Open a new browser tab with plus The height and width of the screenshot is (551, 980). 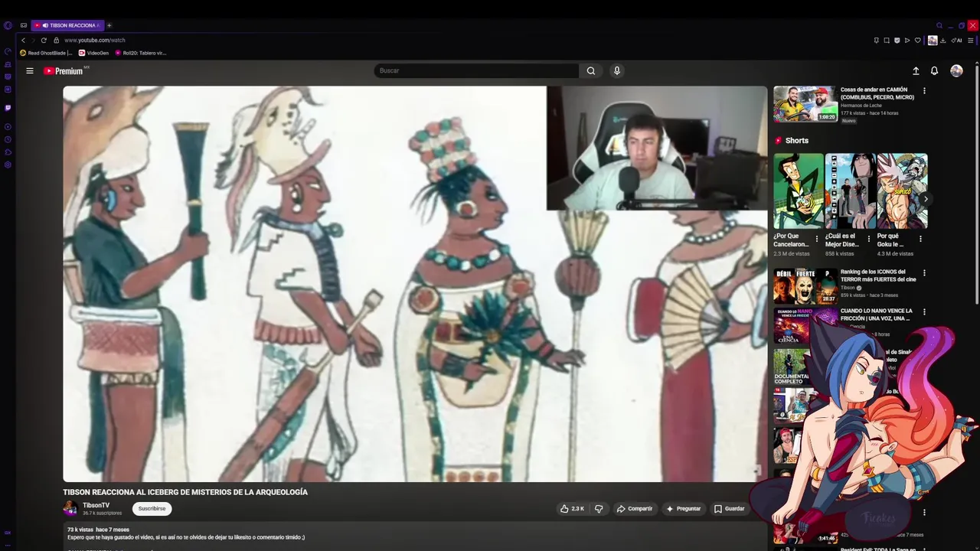coord(109,25)
